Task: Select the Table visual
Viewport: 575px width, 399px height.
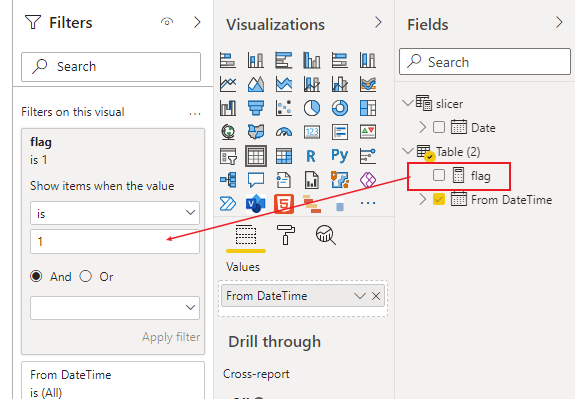Action: [256, 156]
